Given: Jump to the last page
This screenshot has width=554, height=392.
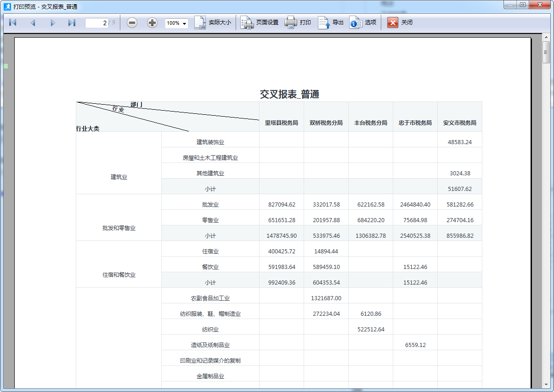Looking at the screenshot, I should point(72,22).
